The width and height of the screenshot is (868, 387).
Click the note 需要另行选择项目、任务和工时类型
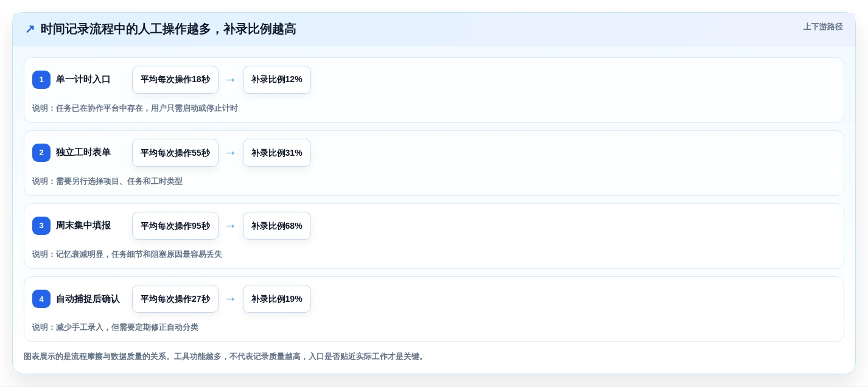(107, 181)
